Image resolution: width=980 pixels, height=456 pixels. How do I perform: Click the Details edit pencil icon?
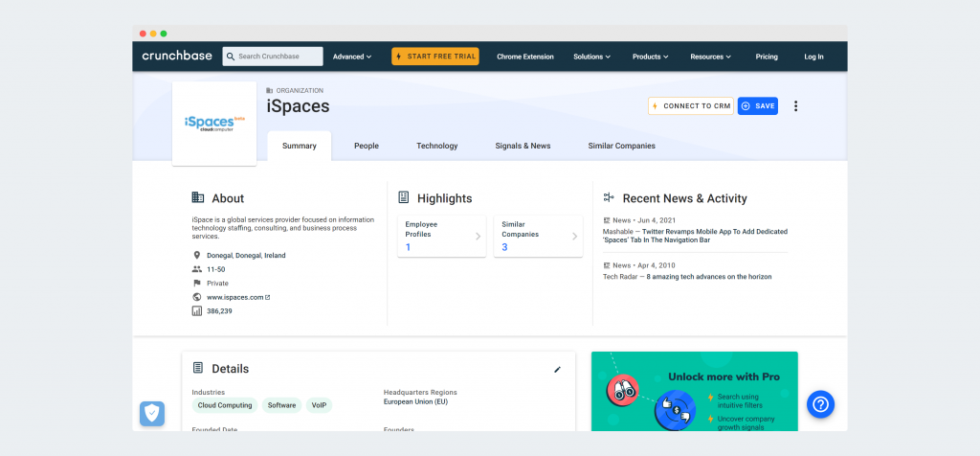[558, 369]
